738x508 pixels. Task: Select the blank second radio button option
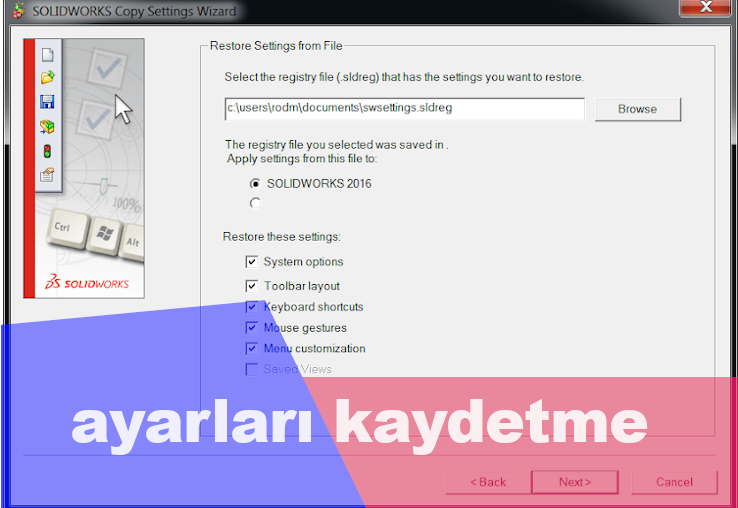pyautogui.click(x=255, y=203)
